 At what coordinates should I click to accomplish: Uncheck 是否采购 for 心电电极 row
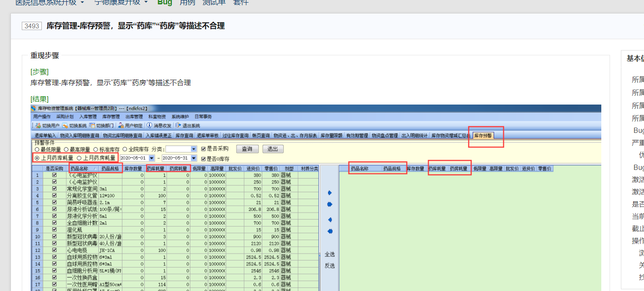coord(54,250)
